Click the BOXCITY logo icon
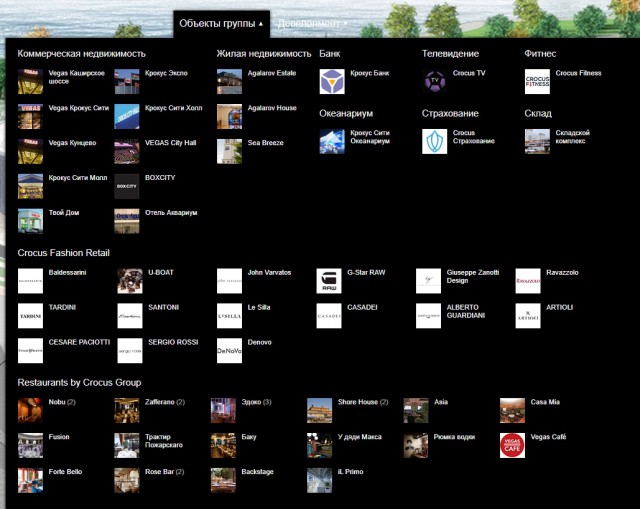This screenshot has width=640, height=509. point(127,186)
